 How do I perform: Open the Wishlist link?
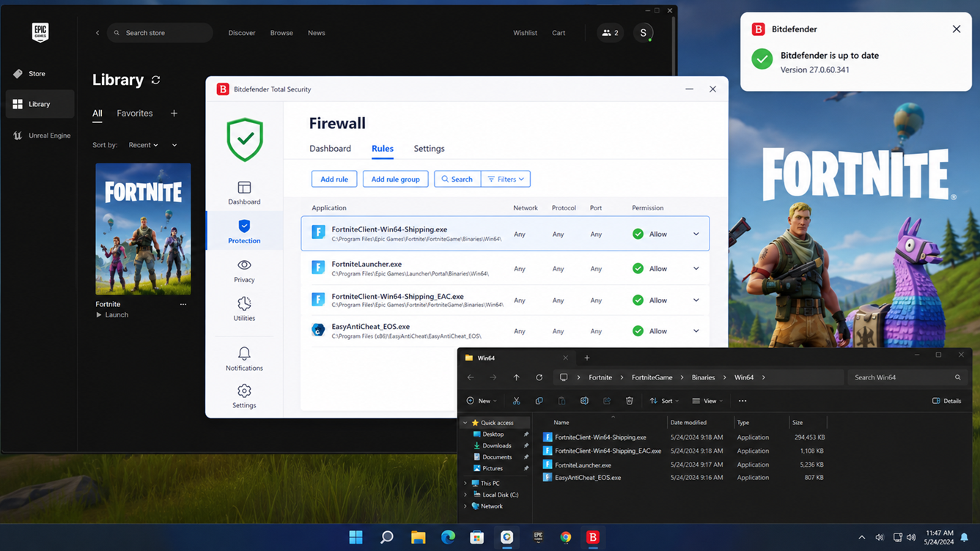[x=525, y=33]
